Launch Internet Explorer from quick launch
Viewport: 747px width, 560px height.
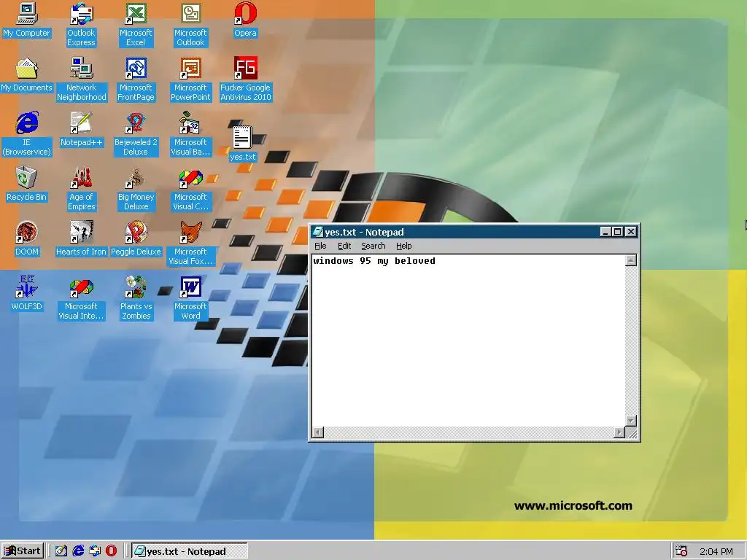click(78, 551)
